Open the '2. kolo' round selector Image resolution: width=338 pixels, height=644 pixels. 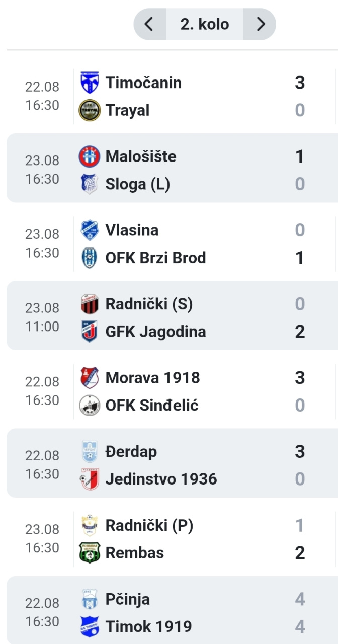pos(205,24)
